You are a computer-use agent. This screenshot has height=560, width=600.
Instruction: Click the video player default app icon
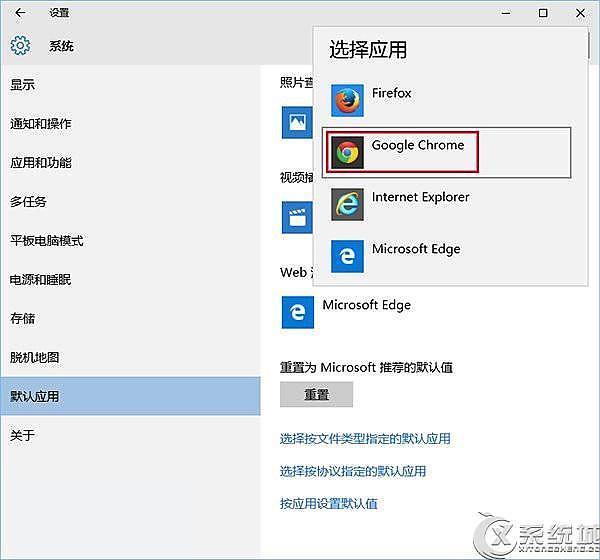(297, 217)
